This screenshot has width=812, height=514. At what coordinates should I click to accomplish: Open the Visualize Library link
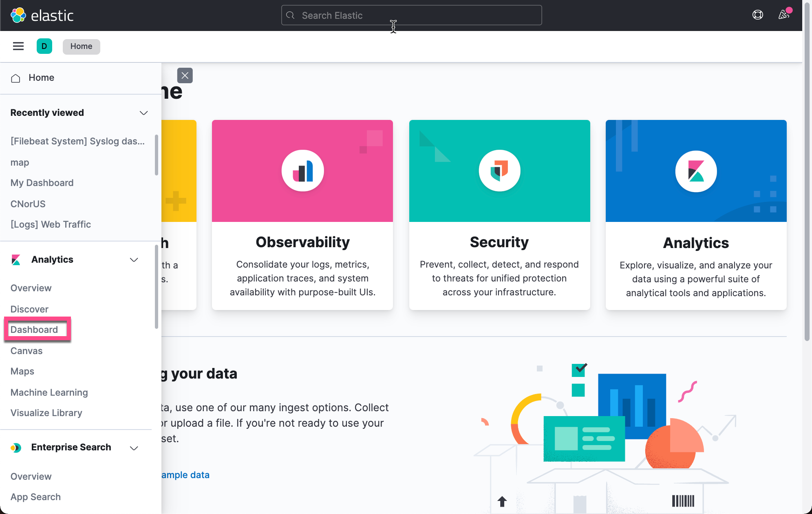tap(46, 413)
